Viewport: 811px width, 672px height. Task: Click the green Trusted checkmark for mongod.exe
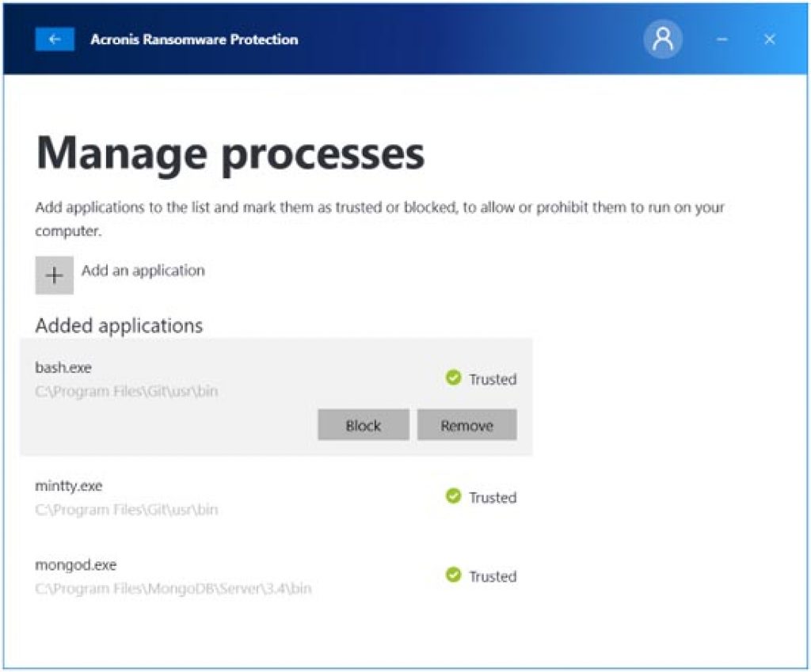(x=452, y=576)
